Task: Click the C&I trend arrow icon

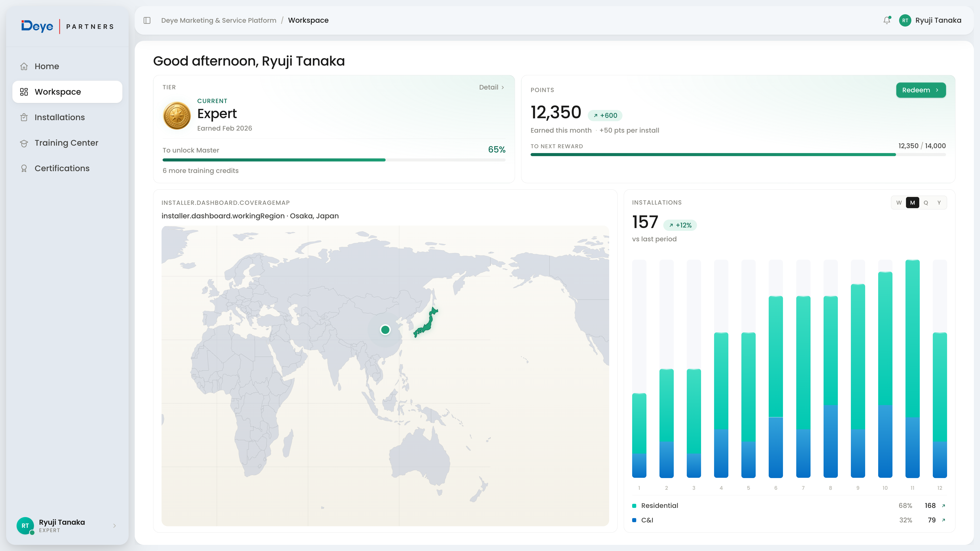Action: pyautogui.click(x=944, y=520)
